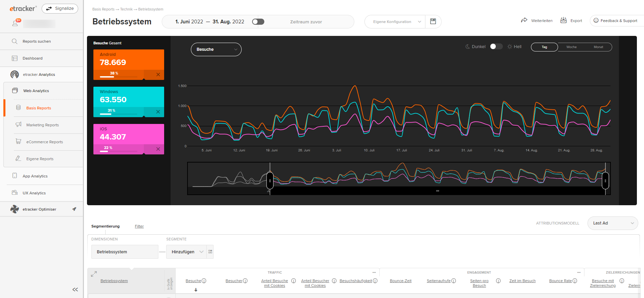Screen dimensions: 644x298
Task: Show info for Besucher column
Action: (245, 281)
